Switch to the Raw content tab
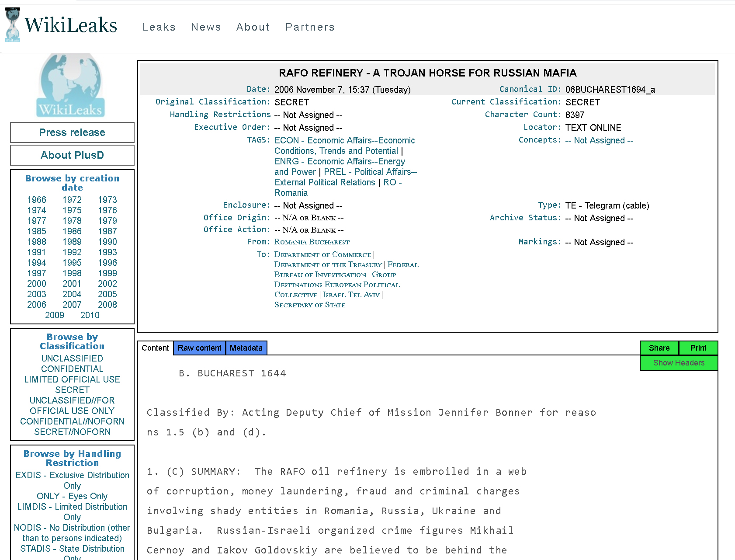 coord(199,348)
